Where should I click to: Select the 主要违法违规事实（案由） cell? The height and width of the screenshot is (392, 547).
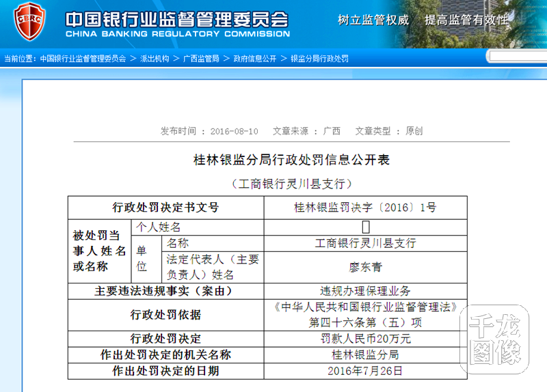click(x=165, y=291)
